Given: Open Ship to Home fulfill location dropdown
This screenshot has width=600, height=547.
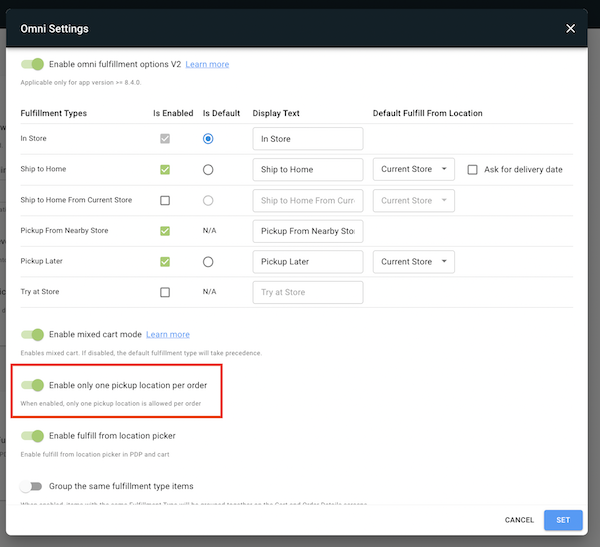Looking at the screenshot, I should pos(414,169).
